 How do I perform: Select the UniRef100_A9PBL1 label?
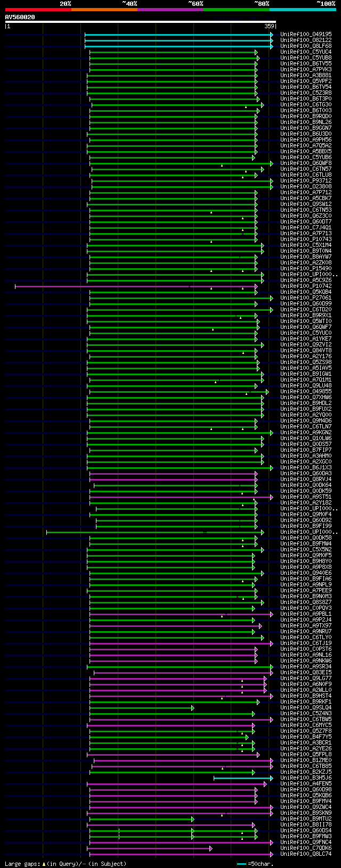(306, 614)
